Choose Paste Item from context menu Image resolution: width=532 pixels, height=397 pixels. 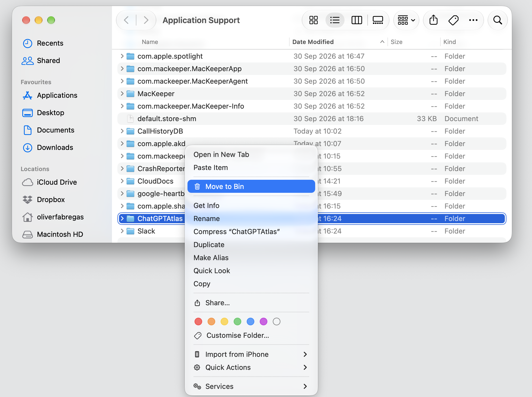[x=251, y=168]
